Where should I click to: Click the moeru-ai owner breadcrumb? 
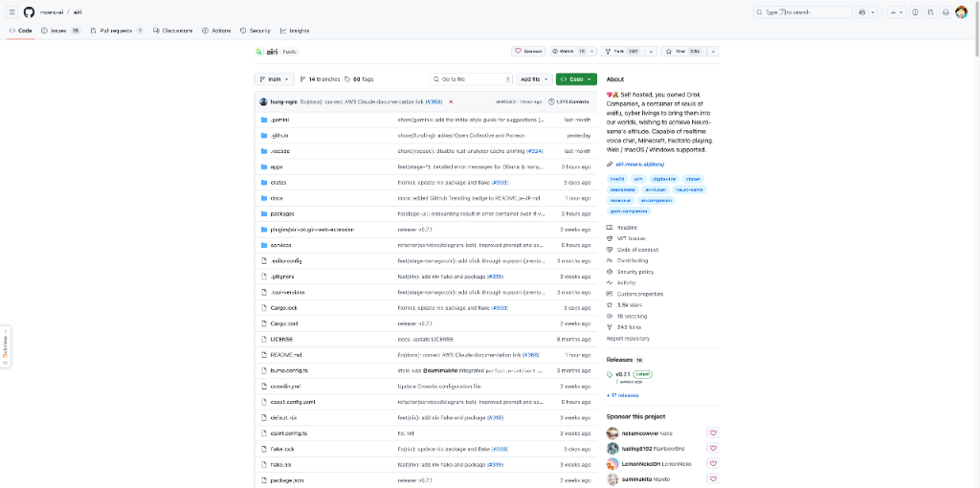coord(52,11)
